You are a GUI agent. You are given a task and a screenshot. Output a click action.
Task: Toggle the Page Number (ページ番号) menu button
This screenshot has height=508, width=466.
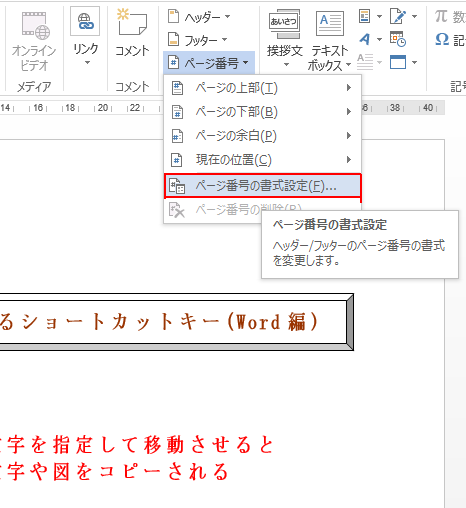(209, 62)
